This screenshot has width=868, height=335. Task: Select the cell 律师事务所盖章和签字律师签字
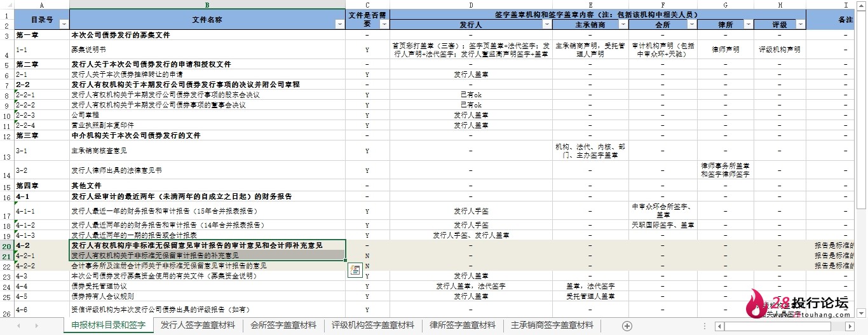pos(725,170)
